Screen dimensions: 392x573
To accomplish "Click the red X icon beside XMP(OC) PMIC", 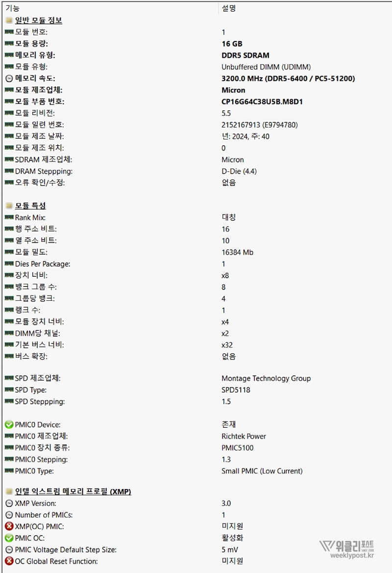I will pyautogui.click(x=9, y=526).
